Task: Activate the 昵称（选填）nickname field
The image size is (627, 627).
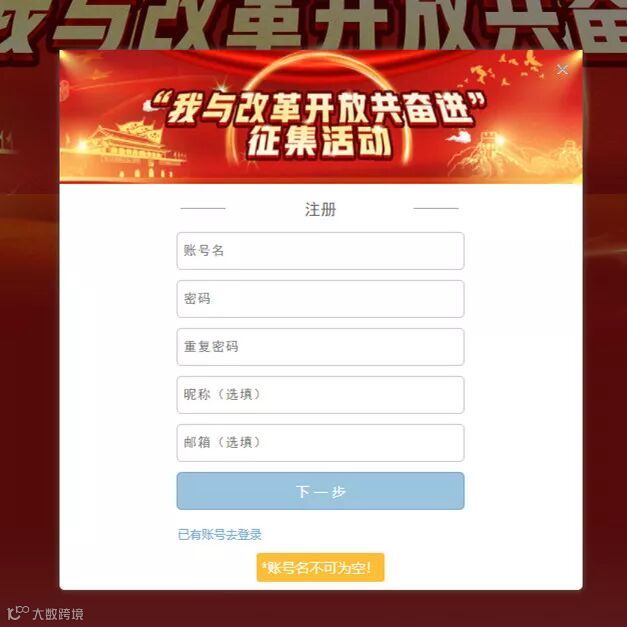Action: 320,395
